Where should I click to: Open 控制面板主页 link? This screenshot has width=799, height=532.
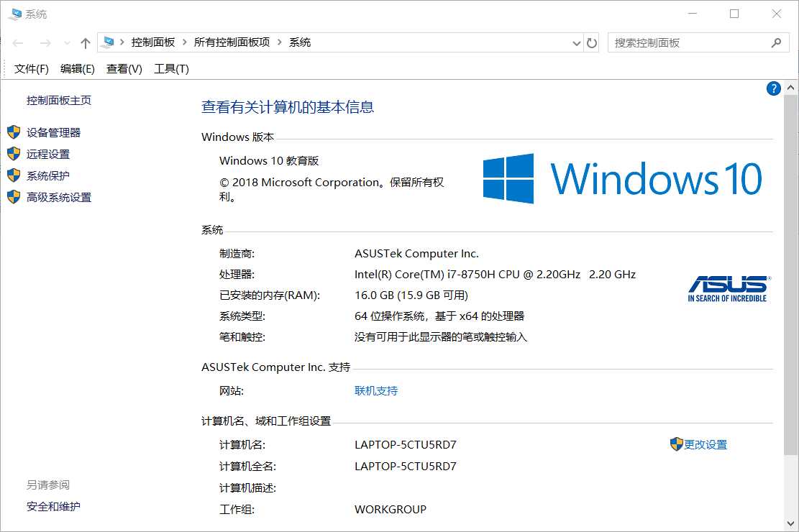59,101
